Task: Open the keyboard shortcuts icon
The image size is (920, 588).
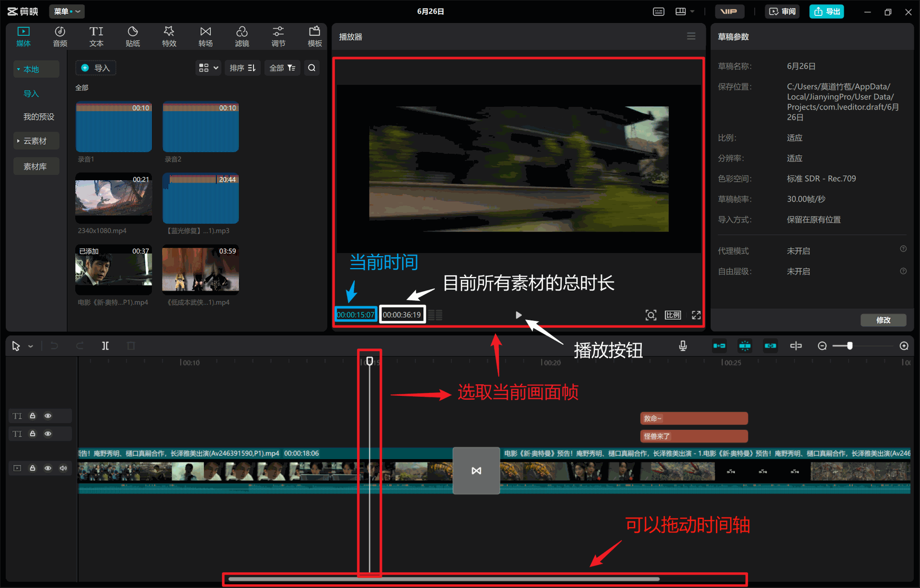Action: point(659,12)
